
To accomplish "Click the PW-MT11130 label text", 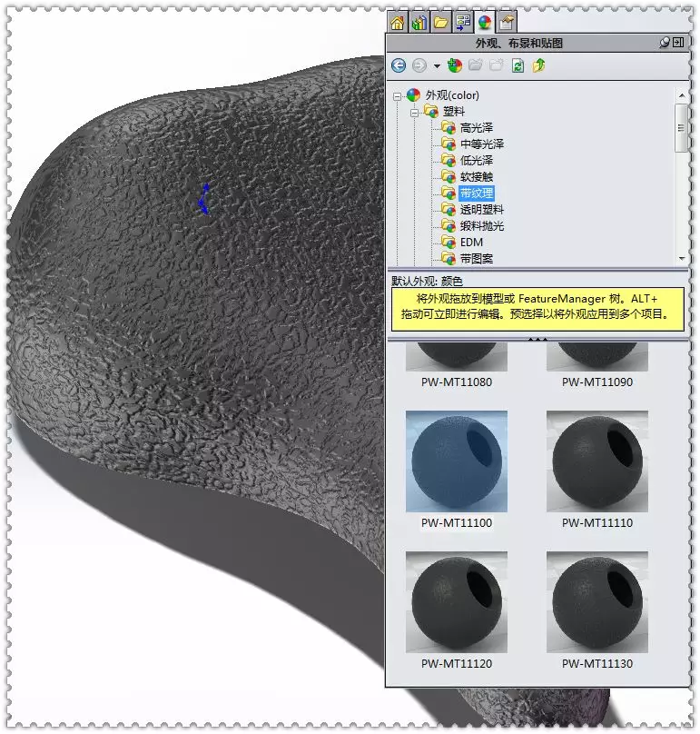I will click(x=597, y=664).
